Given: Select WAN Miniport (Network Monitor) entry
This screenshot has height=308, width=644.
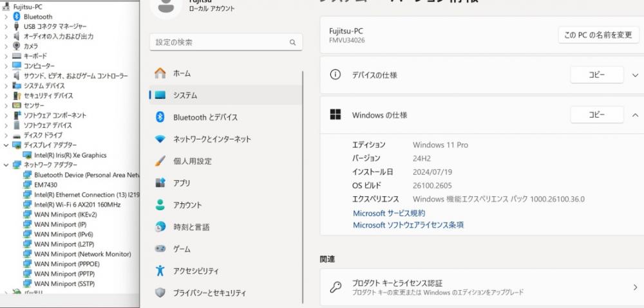Looking at the screenshot, I should [x=82, y=254].
